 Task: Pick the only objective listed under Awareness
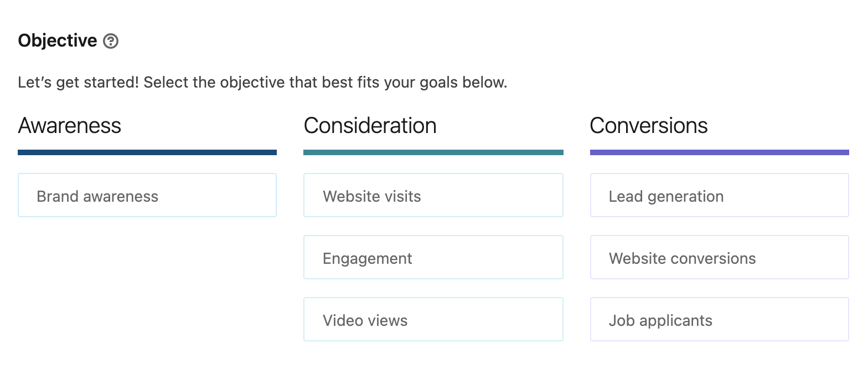click(147, 196)
